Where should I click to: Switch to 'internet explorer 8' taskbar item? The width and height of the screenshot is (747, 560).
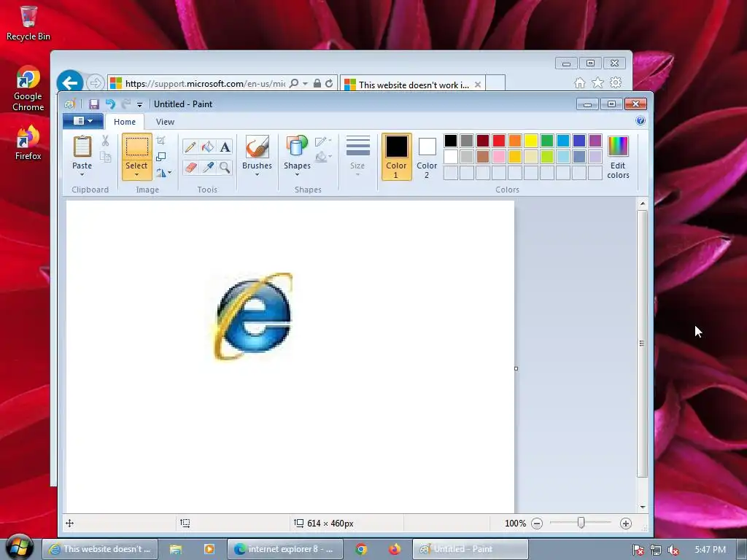(x=285, y=549)
